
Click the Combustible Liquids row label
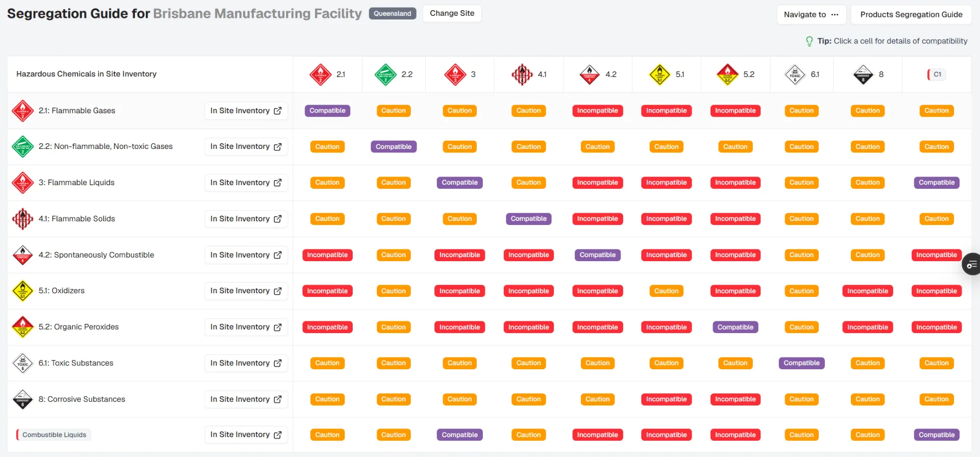tap(54, 435)
